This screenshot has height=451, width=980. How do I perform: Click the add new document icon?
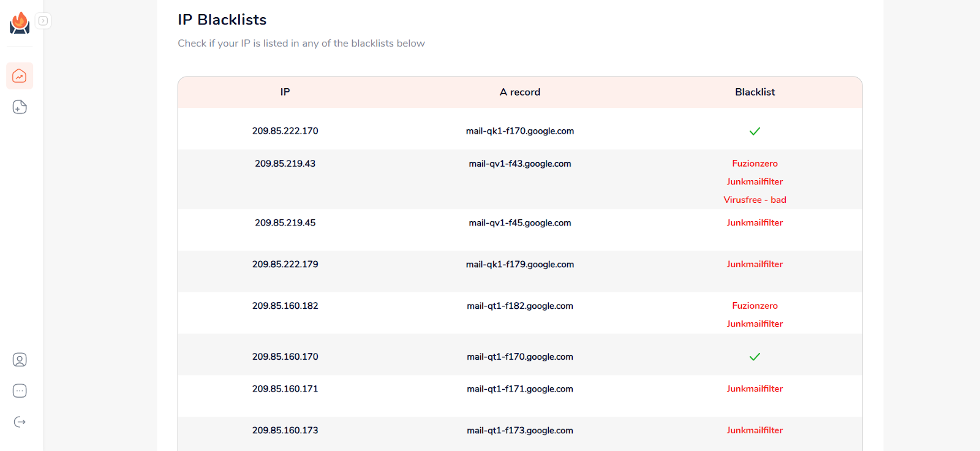tap(20, 107)
